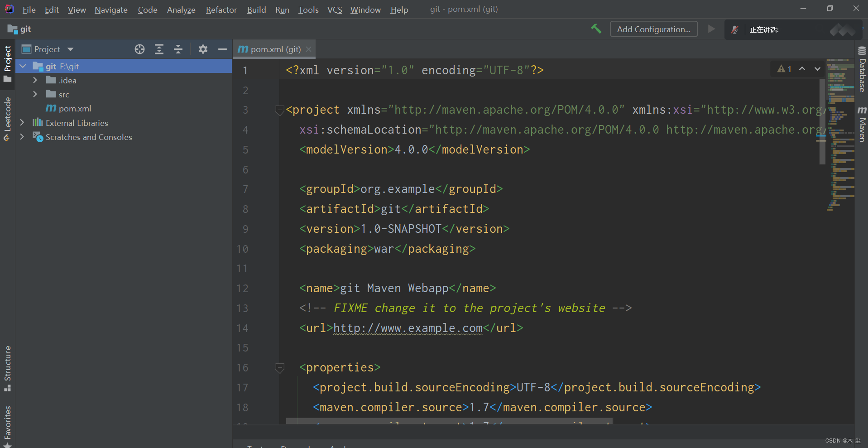
Task: Hide the Project panel with minus icon
Action: click(x=222, y=49)
